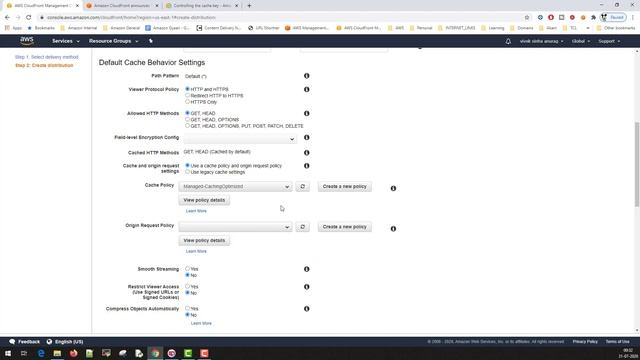Open the Windows Start menu

(x=8, y=353)
